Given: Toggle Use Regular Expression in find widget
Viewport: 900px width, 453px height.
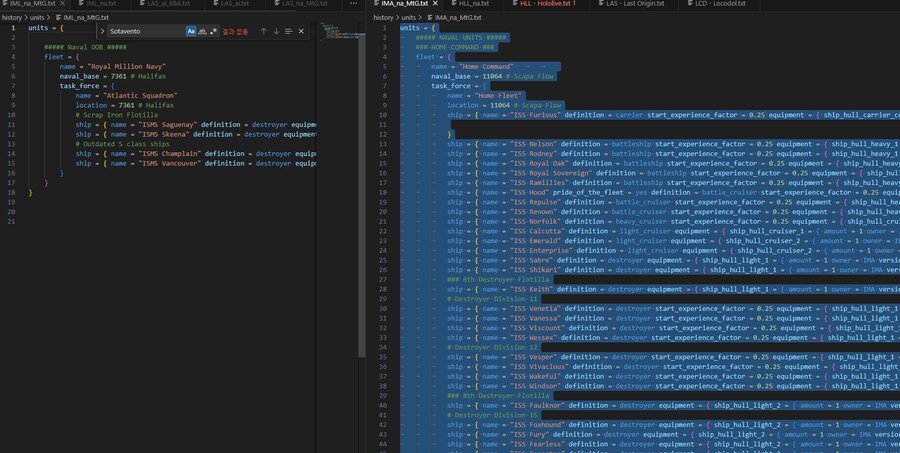Looking at the screenshot, I should point(213,31).
